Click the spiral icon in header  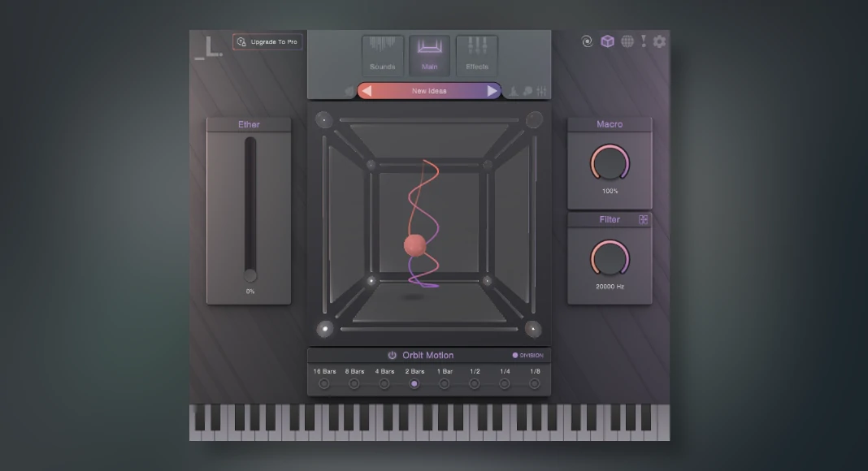588,41
